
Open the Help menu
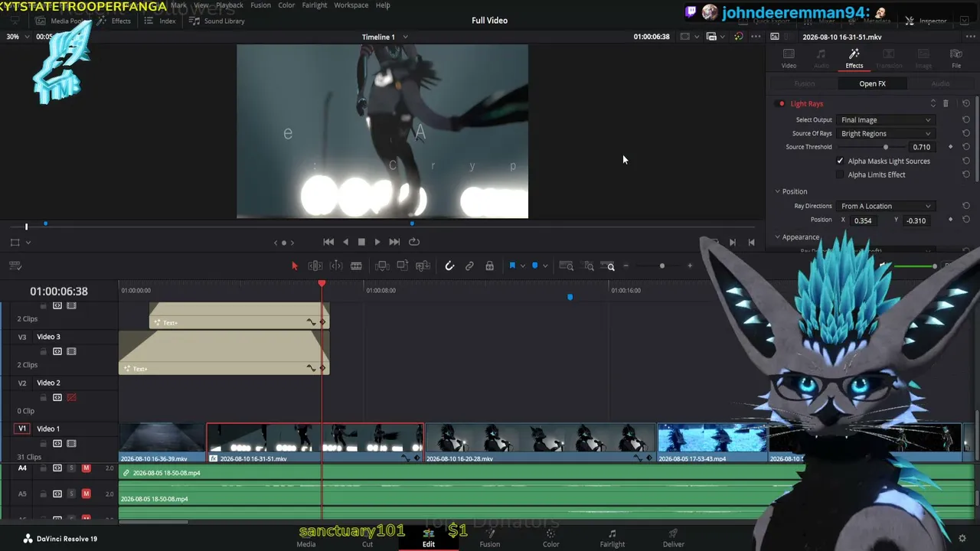pos(383,5)
